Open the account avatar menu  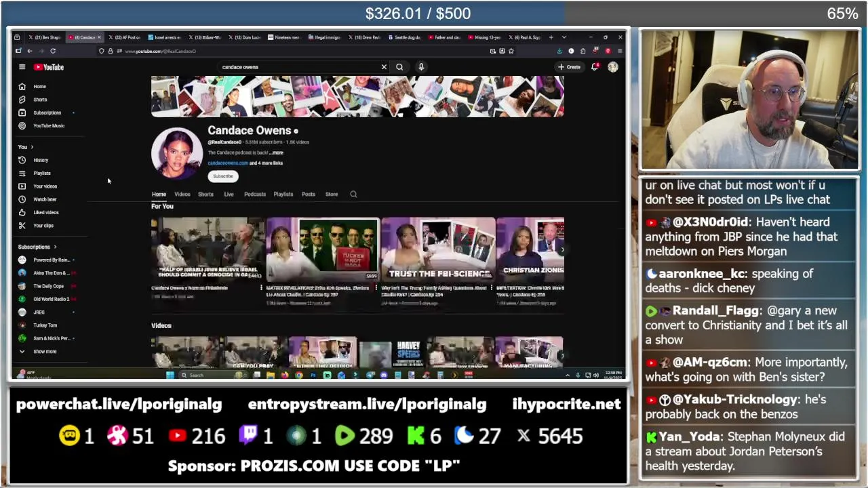click(613, 67)
